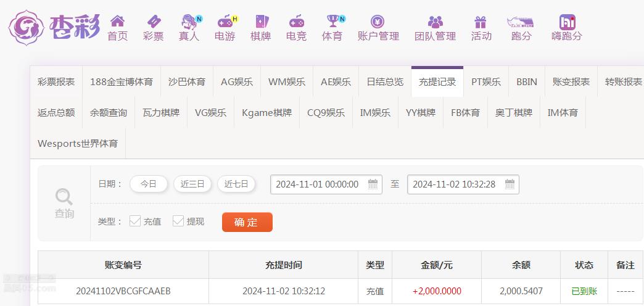Open the 首页 home icon

pos(117,21)
